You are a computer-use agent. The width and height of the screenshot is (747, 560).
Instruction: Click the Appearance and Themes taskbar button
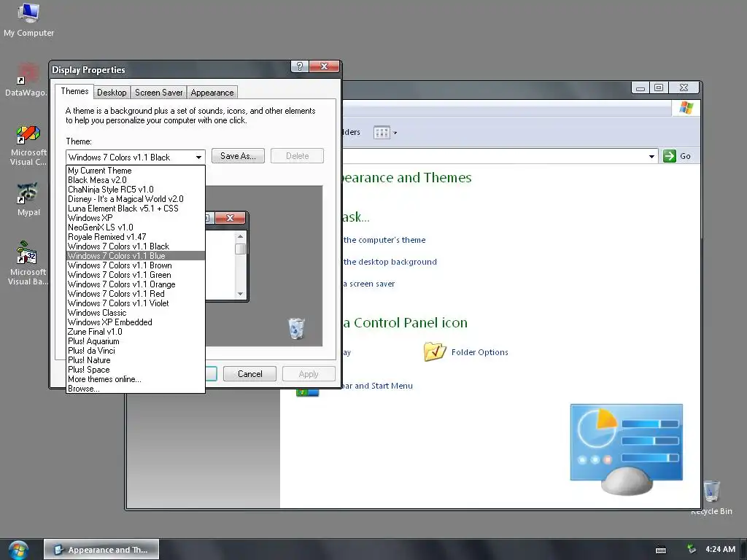point(101,550)
